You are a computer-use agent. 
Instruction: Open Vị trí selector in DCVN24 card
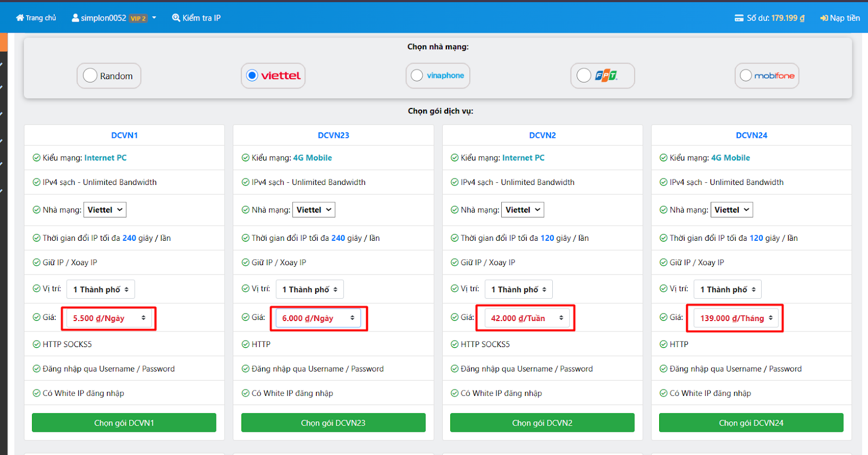click(727, 290)
